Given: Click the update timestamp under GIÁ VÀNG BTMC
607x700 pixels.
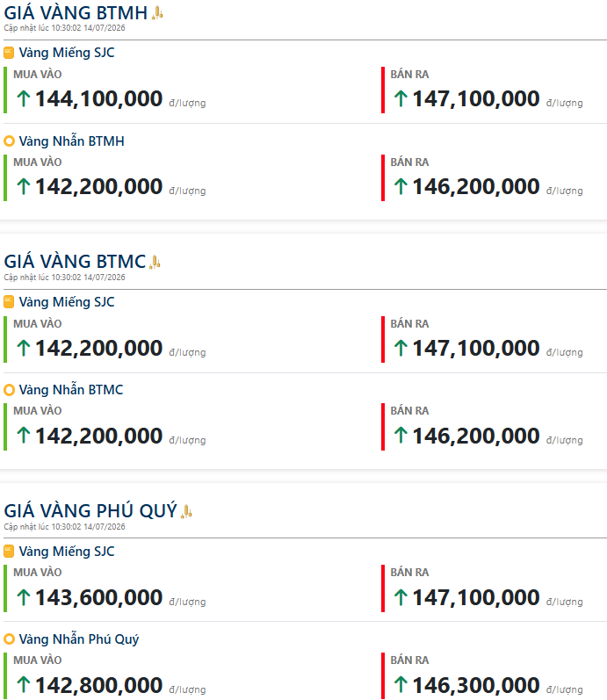Looking at the screenshot, I should point(64,278).
